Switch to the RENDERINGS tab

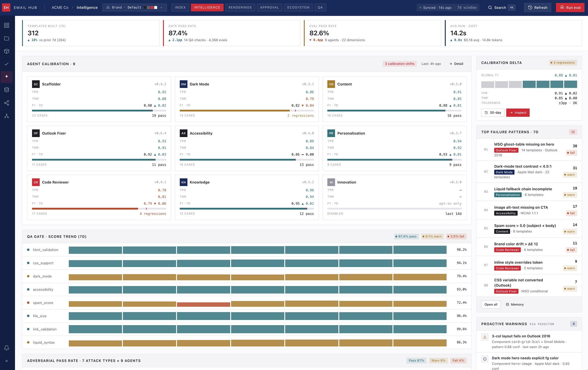[x=240, y=7]
